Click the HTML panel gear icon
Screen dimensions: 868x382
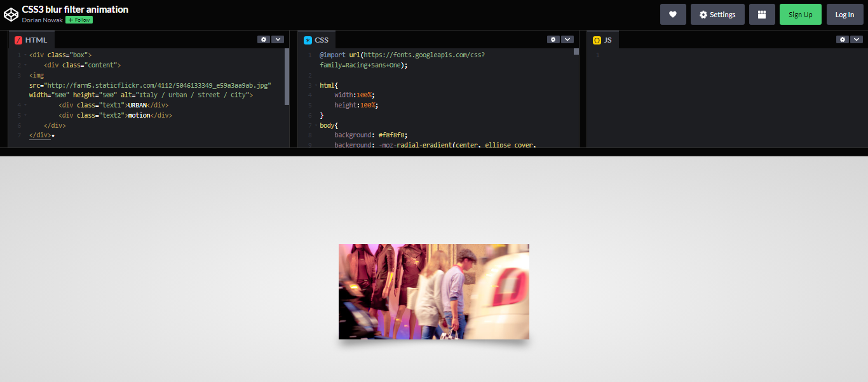coord(264,39)
